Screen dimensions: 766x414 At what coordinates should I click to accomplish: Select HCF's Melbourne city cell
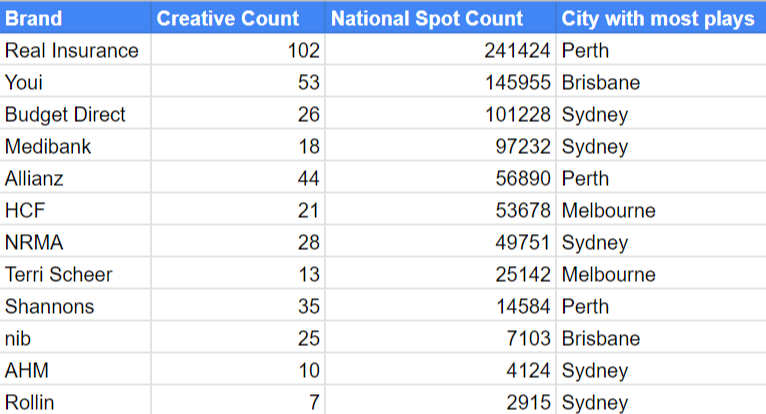click(x=661, y=209)
